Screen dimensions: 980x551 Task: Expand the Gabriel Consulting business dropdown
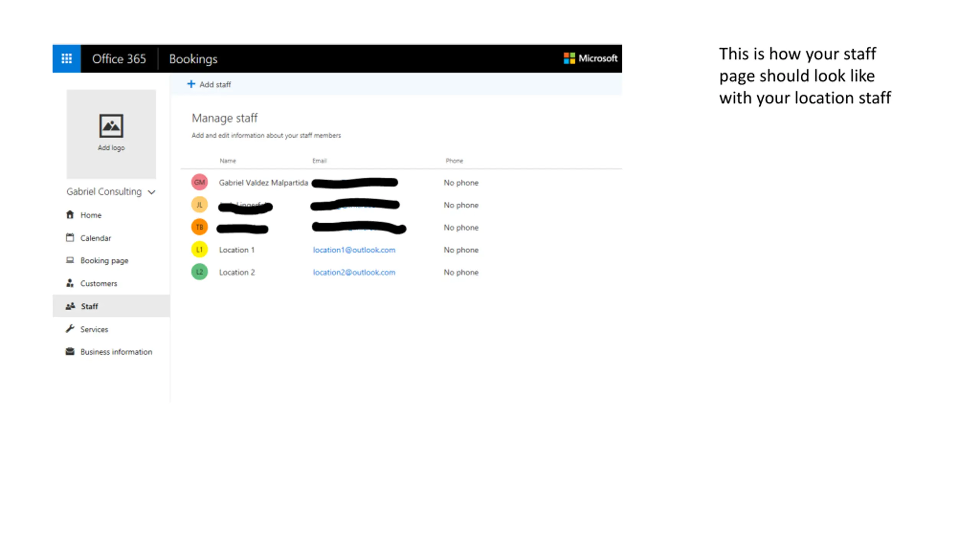[152, 192]
